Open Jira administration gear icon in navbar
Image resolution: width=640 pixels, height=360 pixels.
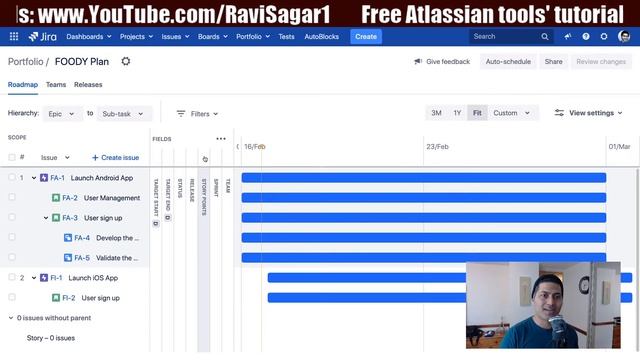(604, 37)
